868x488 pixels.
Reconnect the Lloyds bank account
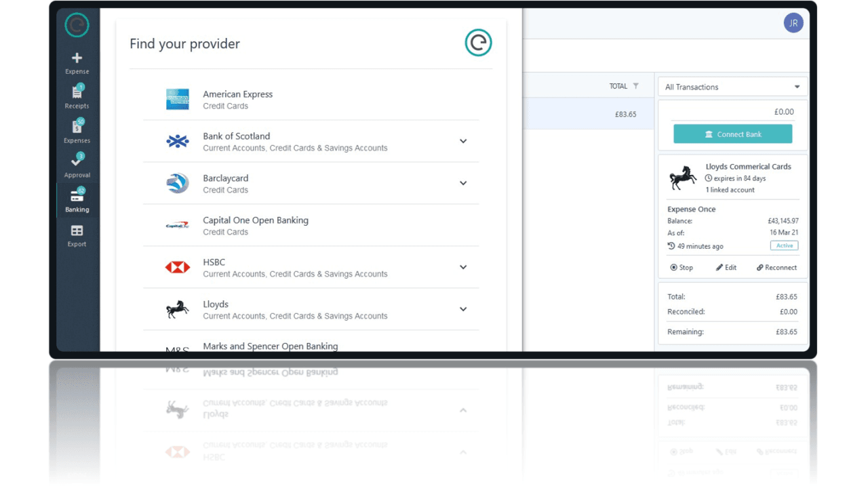click(x=776, y=267)
